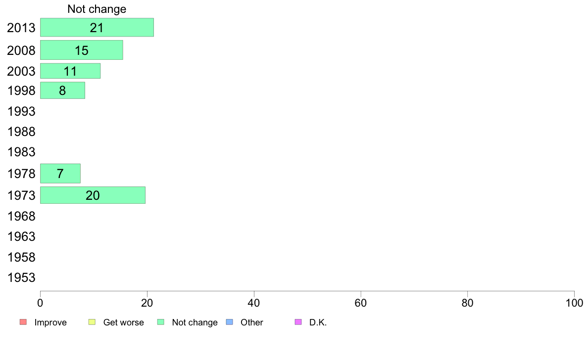This screenshot has height=364, width=588.
Task: Click the yellow Get worse legend swatch
Action: 92,322
